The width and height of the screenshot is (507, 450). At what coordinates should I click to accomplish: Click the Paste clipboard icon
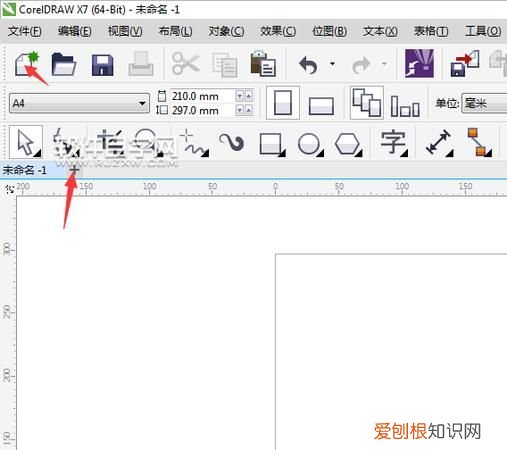click(x=263, y=63)
